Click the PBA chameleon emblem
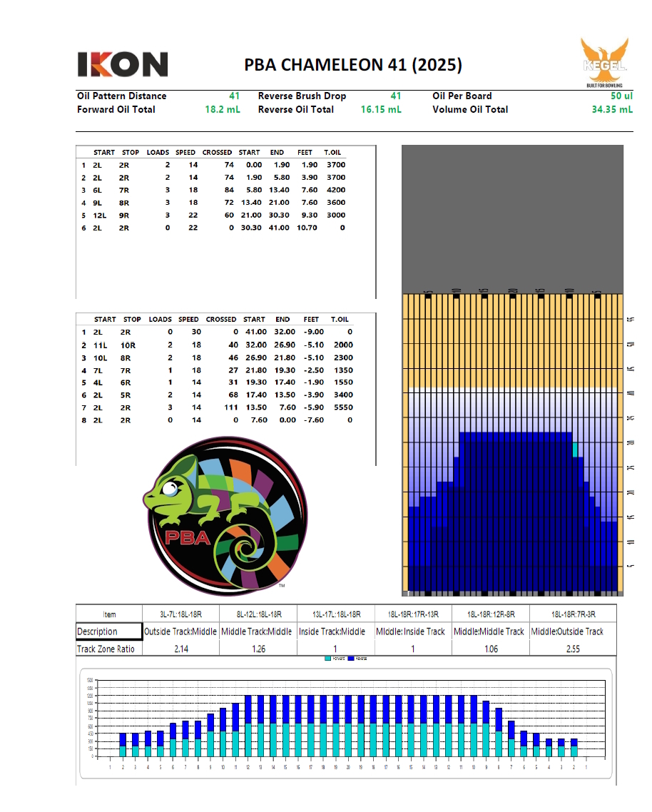Image resolution: width=652 pixels, height=812 pixels. (x=225, y=516)
